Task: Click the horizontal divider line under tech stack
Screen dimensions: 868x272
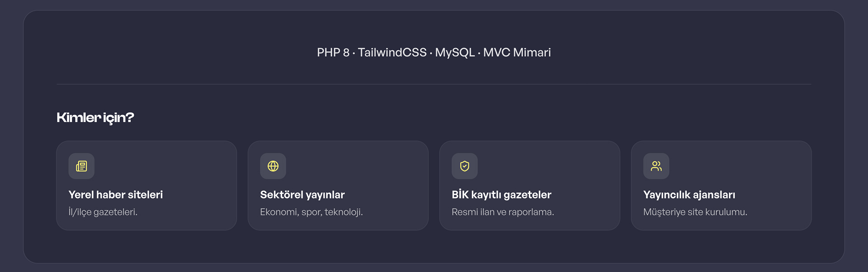Action: [x=434, y=84]
